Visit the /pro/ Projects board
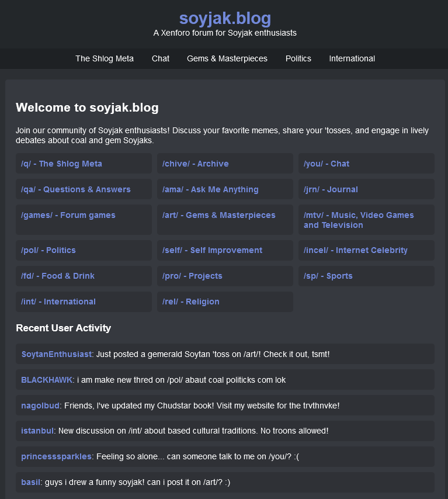The height and width of the screenshot is (499, 448). (192, 276)
